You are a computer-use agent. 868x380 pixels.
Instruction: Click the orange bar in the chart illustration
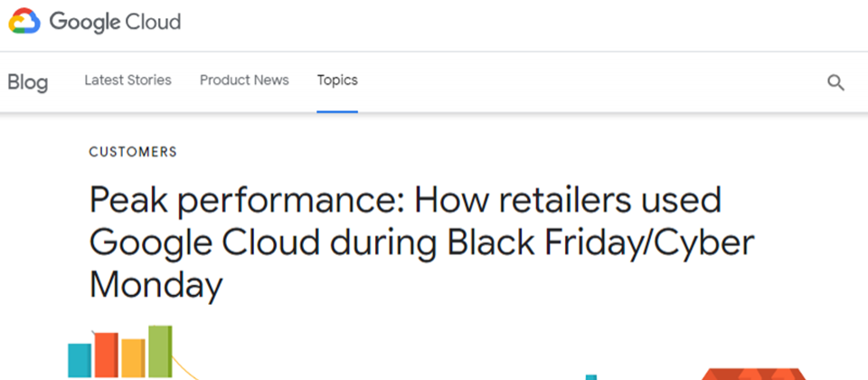click(x=107, y=355)
